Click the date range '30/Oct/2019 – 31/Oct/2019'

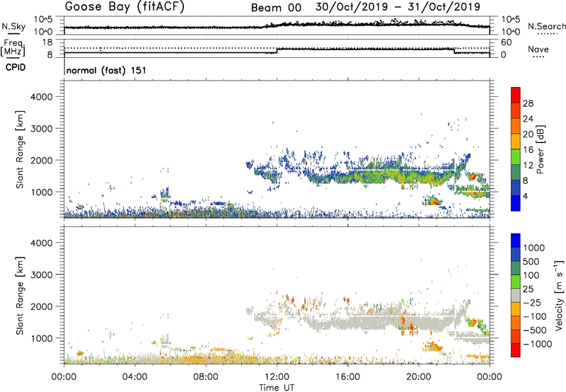pyautogui.click(x=398, y=7)
